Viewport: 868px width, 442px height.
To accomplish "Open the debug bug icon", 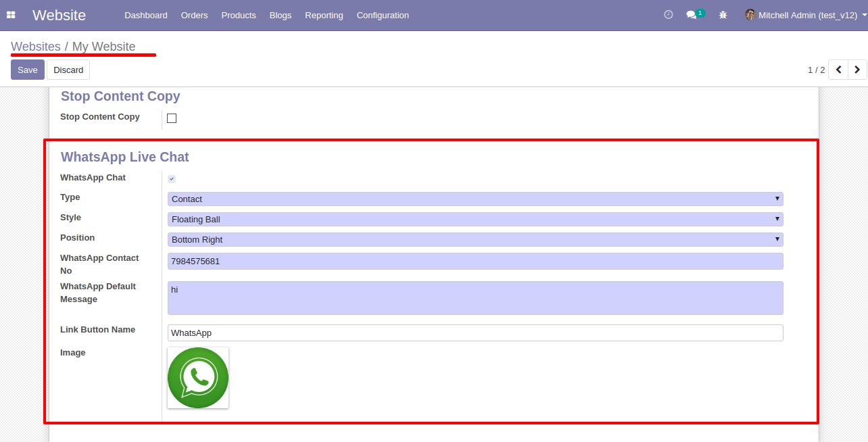I will point(723,15).
